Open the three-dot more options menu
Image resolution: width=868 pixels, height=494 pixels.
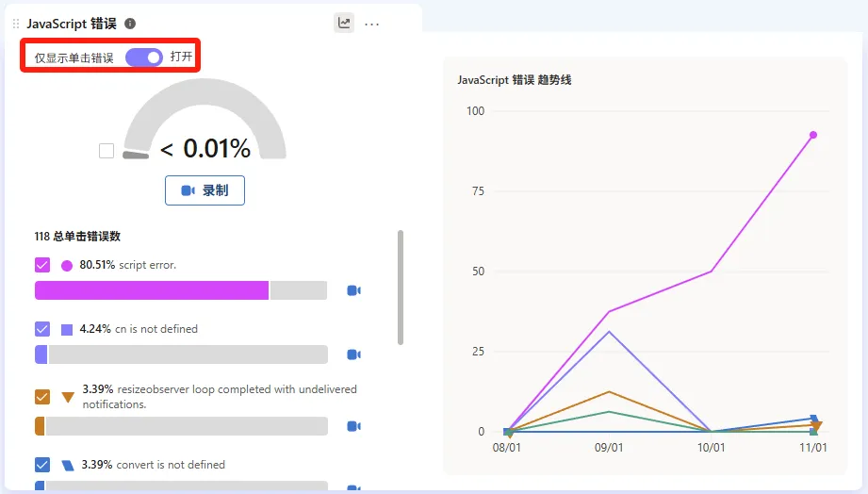372,24
